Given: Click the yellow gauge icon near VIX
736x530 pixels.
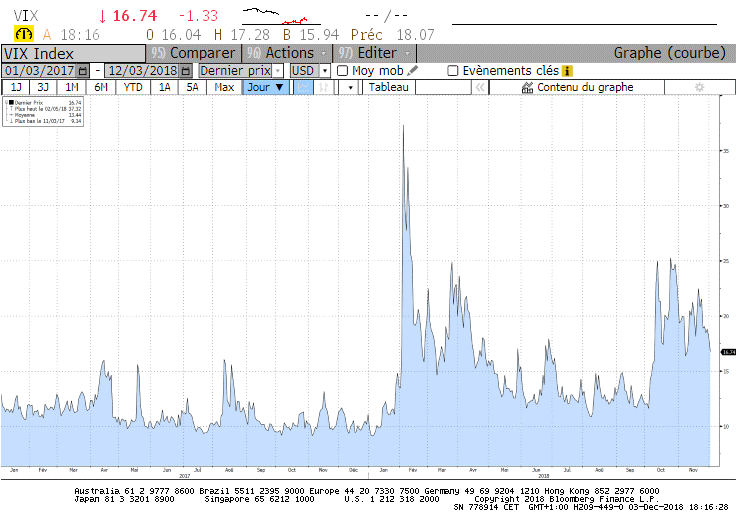Looking at the screenshot, I should [x=23, y=34].
